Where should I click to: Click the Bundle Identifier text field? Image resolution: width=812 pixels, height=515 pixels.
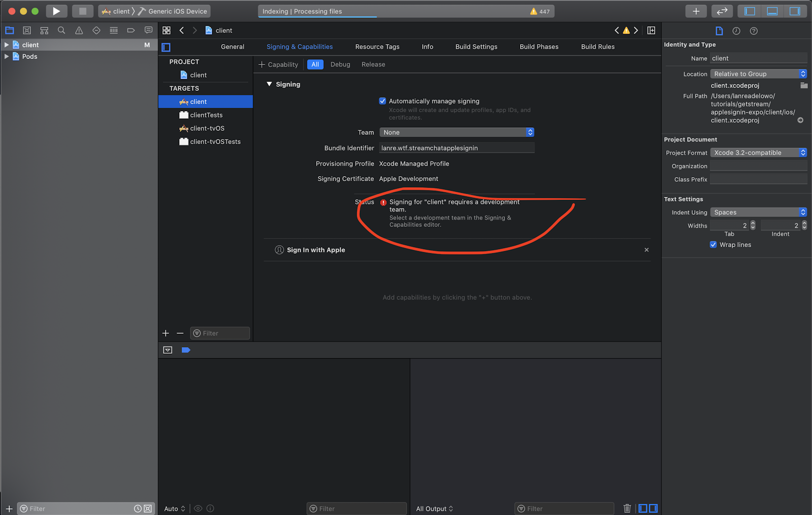click(x=456, y=148)
